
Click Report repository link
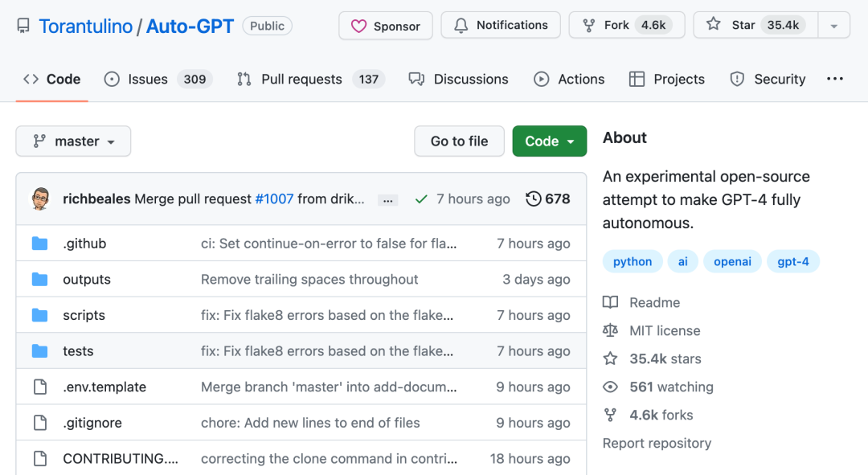[x=657, y=443]
